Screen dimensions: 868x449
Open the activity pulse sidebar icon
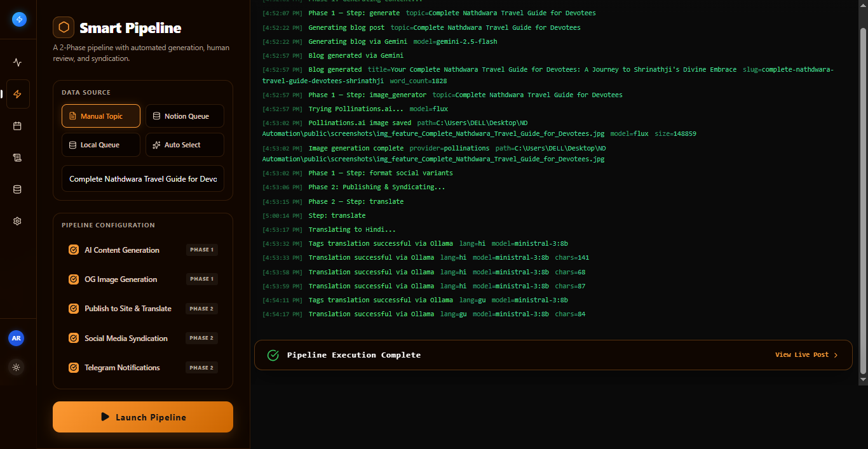click(x=18, y=62)
